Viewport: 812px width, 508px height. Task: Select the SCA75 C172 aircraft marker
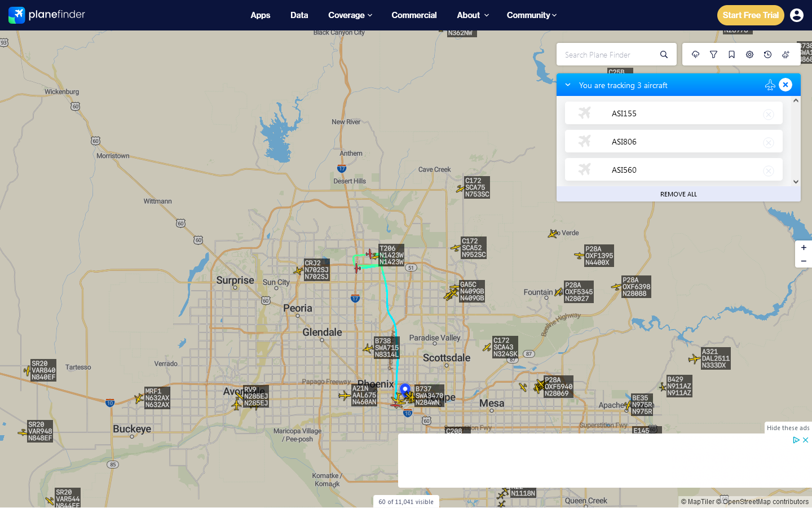[460, 189]
